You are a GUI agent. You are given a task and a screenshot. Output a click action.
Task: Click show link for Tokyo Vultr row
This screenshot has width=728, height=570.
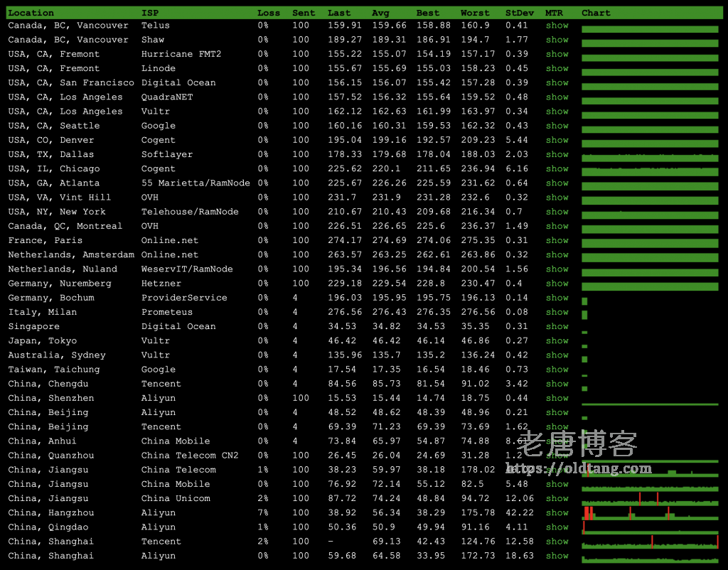[x=557, y=341]
